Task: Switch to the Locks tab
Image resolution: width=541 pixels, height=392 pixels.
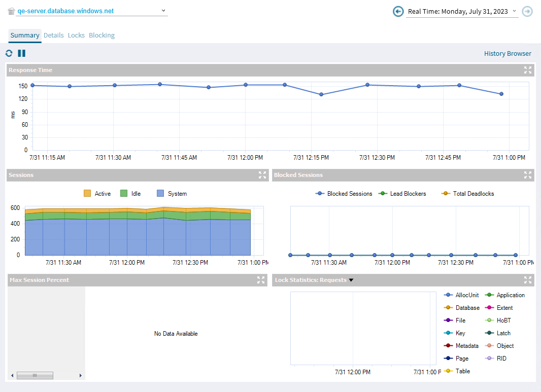Action: [x=76, y=35]
